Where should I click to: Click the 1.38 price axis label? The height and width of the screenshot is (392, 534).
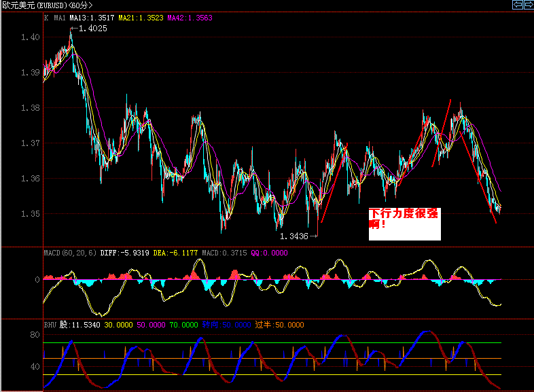point(31,108)
